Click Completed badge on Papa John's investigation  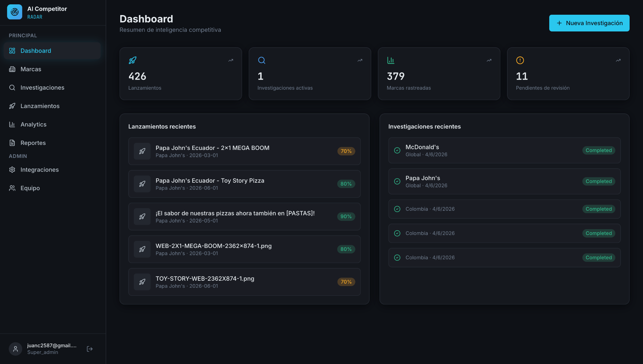[598, 181]
